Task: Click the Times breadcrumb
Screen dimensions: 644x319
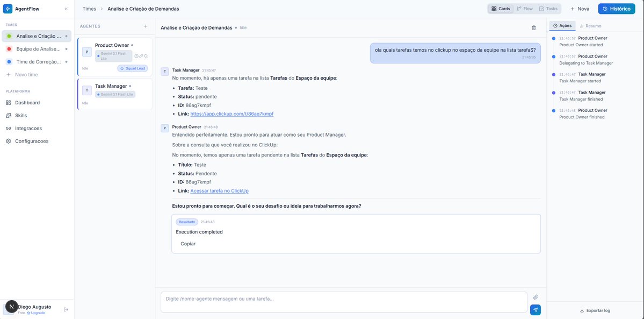Action: tap(89, 9)
